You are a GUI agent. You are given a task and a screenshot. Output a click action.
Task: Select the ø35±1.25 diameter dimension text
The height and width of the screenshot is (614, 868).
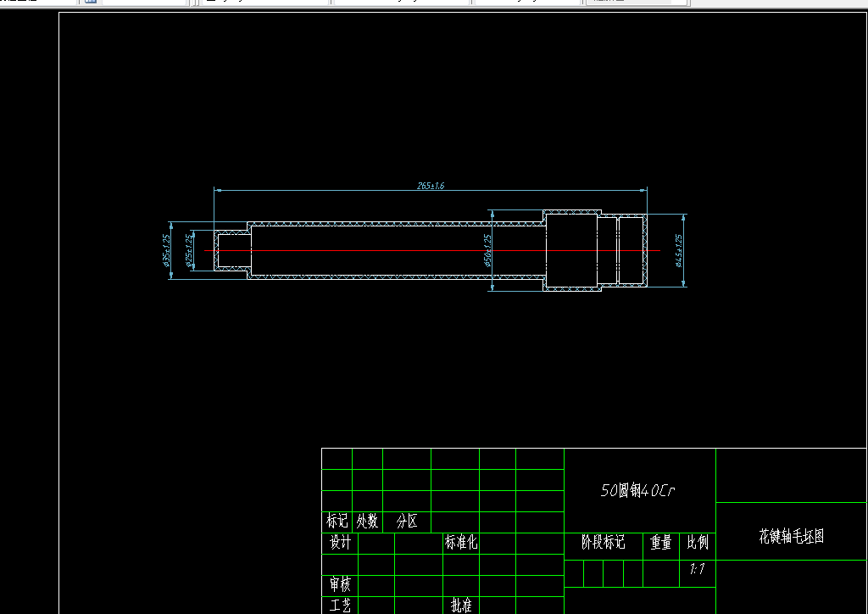tap(166, 250)
